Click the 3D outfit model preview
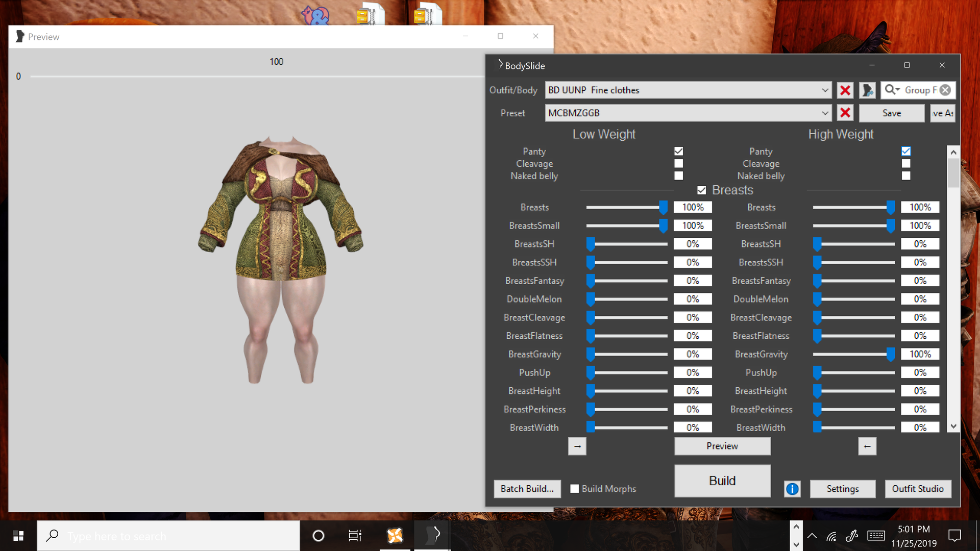This screenshot has height=551, width=980. click(280, 259)
